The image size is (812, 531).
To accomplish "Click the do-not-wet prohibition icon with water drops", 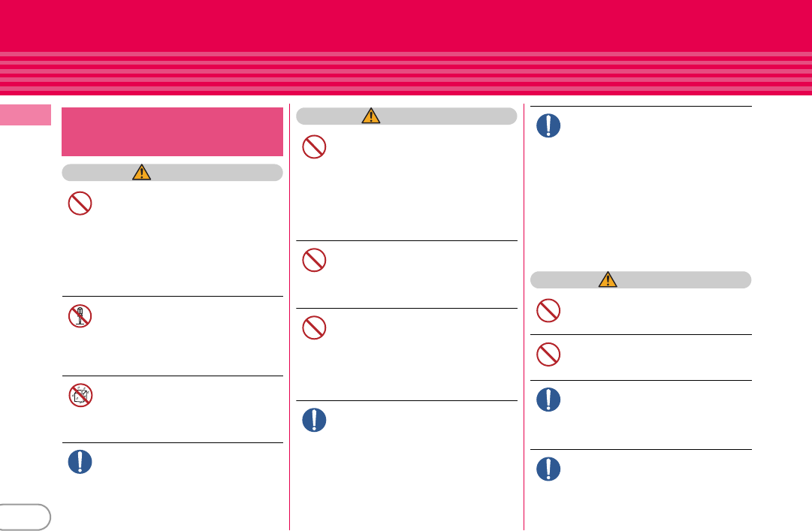I will (x=80, y=395).
